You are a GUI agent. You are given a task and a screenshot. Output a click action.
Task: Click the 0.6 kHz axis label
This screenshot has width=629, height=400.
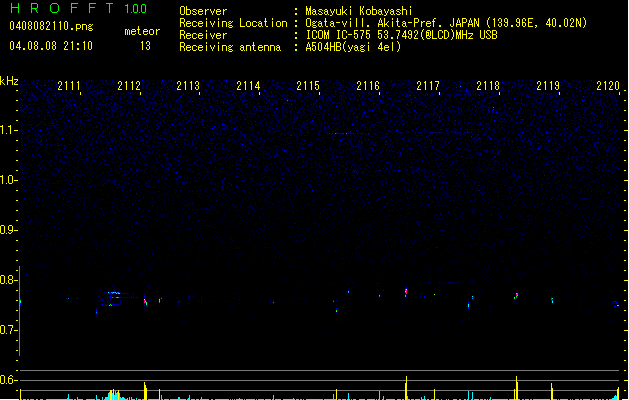coord(8,380)
